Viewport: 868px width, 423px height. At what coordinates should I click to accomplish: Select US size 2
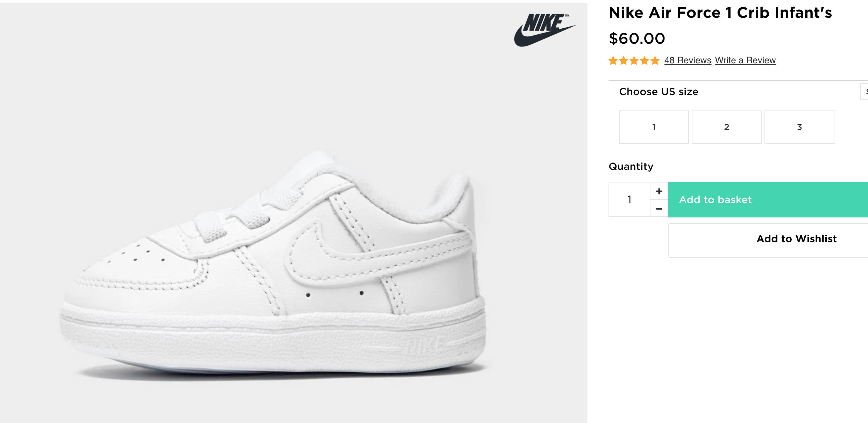pyautogui.click(x=726, y=127)
